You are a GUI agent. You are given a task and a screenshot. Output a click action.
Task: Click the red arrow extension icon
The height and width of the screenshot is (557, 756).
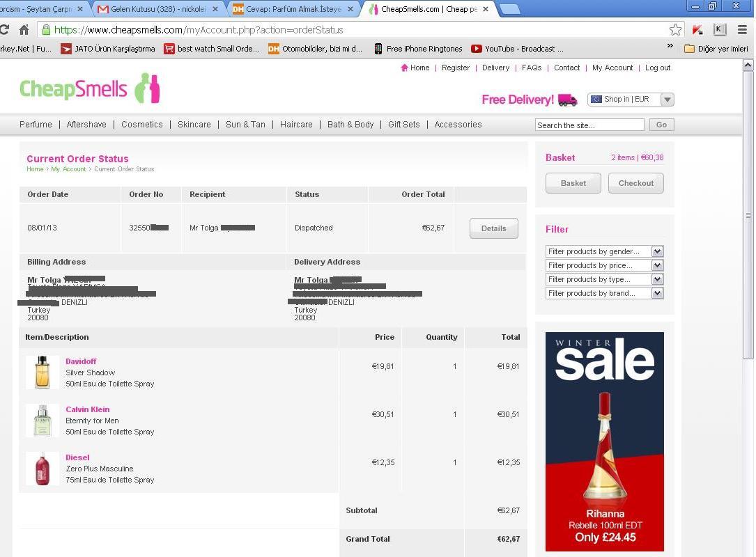click(x=697, y=30)
